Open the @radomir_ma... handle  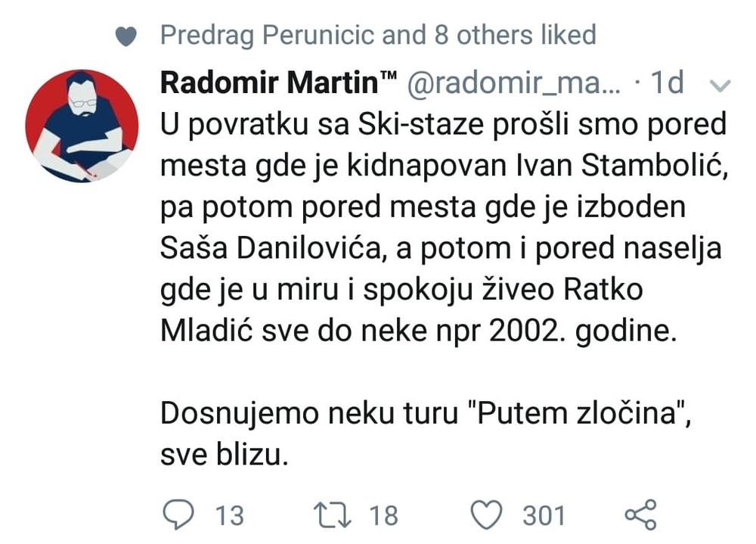514,84
